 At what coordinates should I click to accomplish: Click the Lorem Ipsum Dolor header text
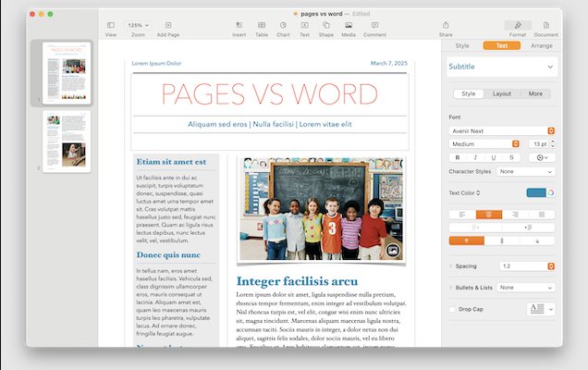pos(156,64)
